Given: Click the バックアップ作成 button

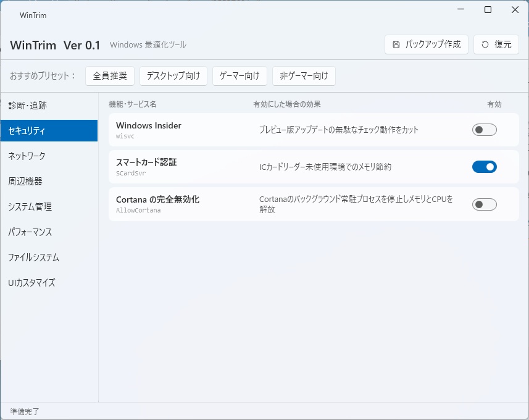Looking at the screenshot, I should (x=426, y=44).
